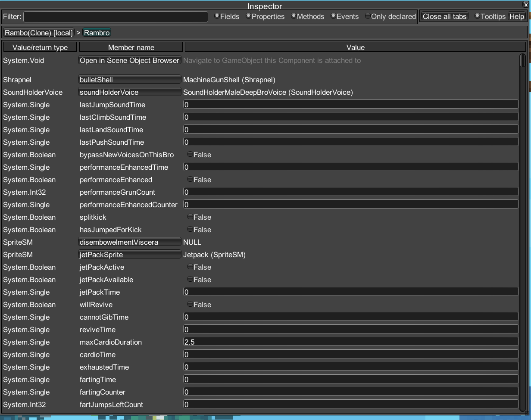
Task: Edit the jetPackTime value field
Action: point(351,292)
